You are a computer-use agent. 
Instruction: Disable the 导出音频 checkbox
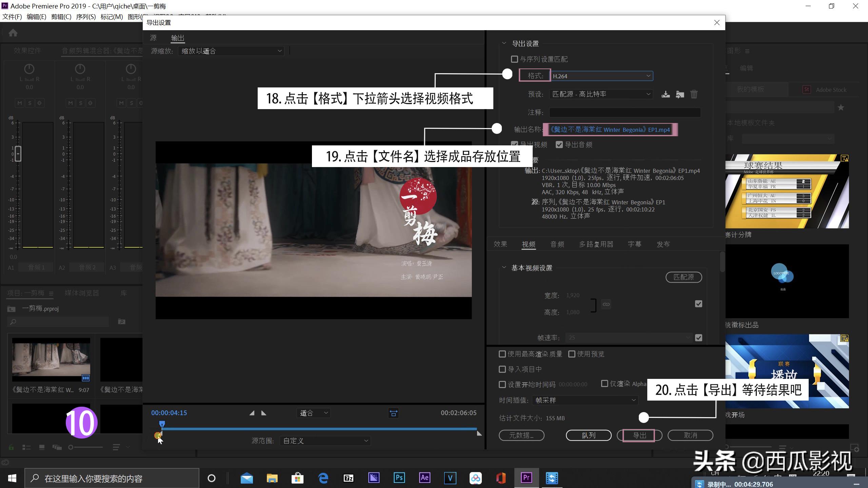point(559,144)
